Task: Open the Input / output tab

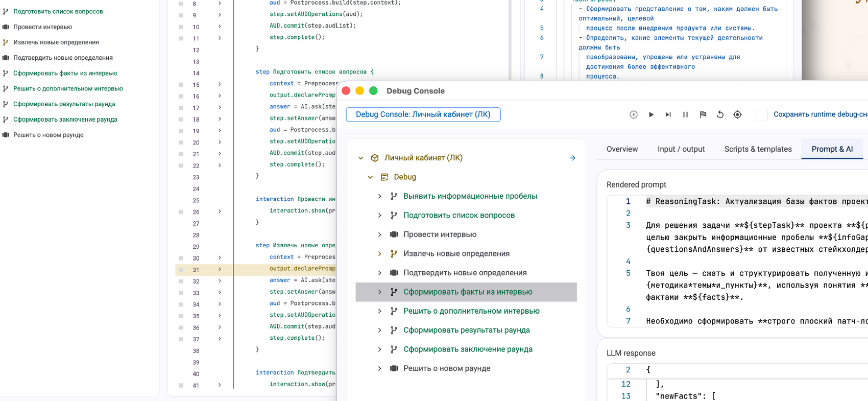Action: (681, 149)
